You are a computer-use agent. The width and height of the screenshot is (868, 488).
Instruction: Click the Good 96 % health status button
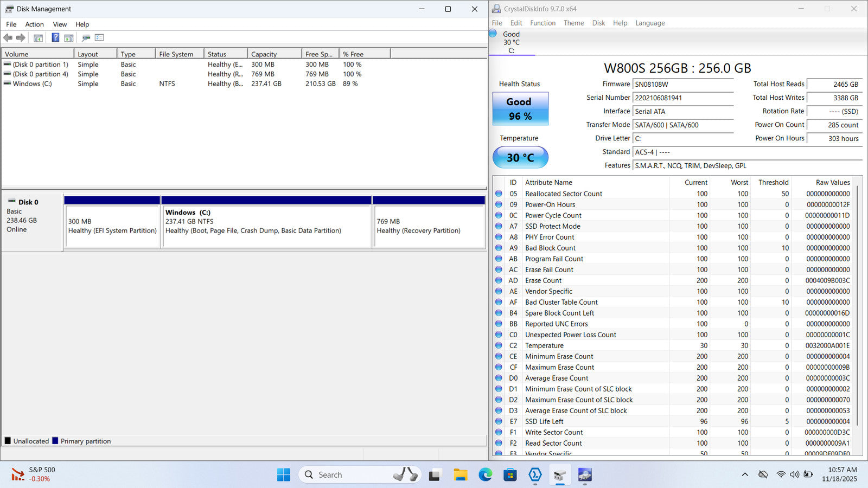click(520, 109)
